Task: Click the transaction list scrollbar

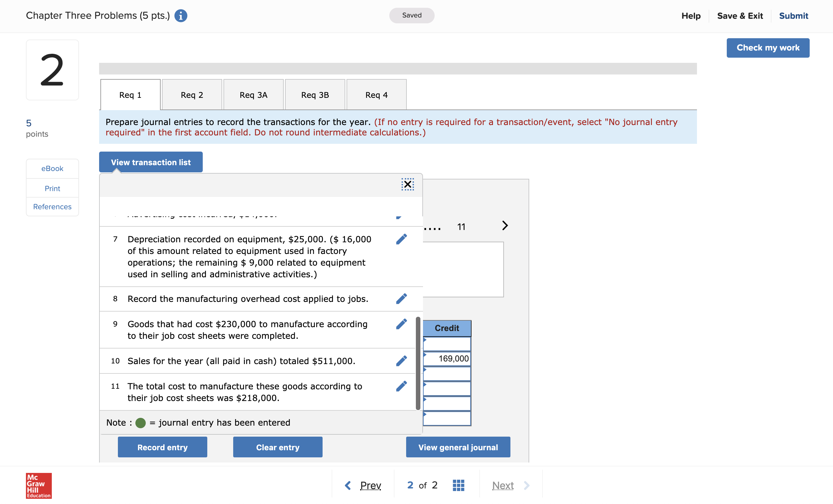Action: [x=418, y=363]
